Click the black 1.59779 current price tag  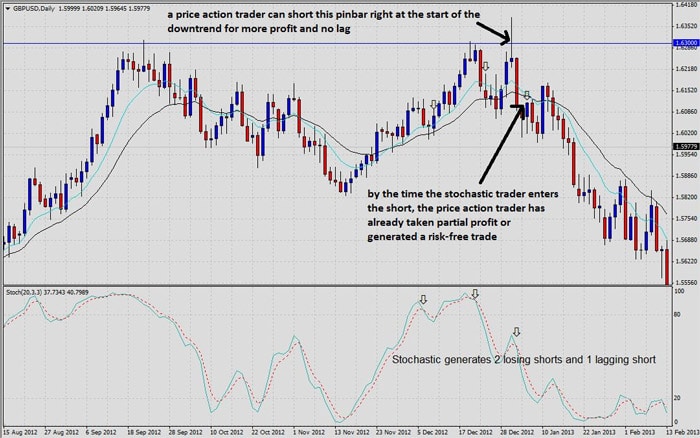685,146
